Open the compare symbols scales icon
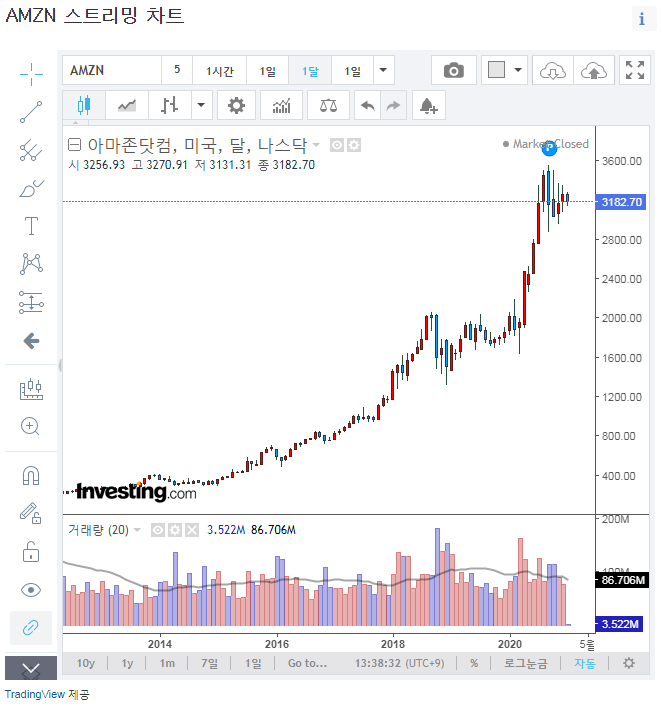Viewport: 663px width, 710px height. (328, 105)
